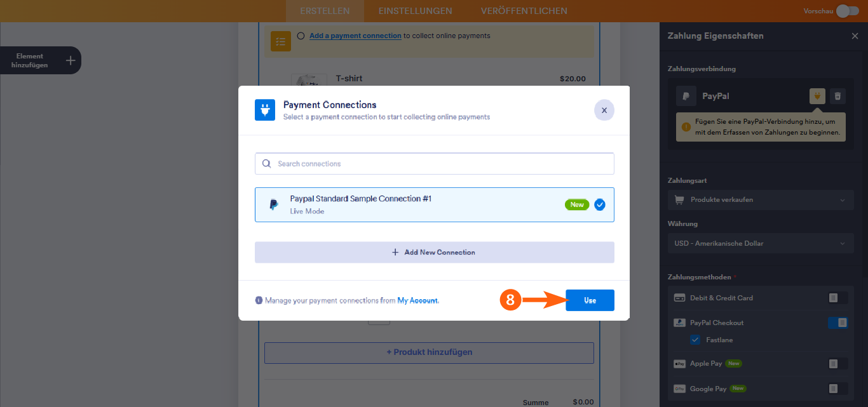The image size is (868, 407).
Task: Click the yellow plug connection icon beside PayPal
Action: 817,96
